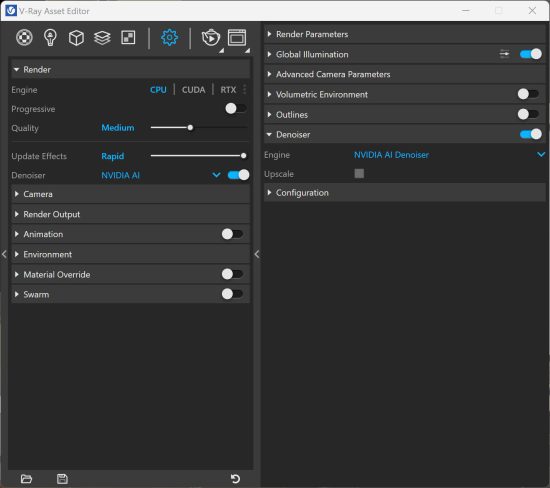
Task: Adjust the Quality slider handle
Action: pyautogui.click(x=190, y=128)
